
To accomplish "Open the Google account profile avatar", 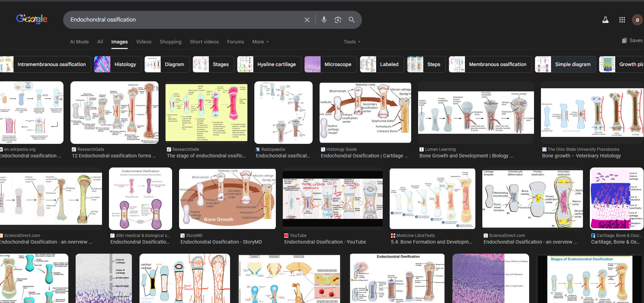I will (x=637, y=20).
